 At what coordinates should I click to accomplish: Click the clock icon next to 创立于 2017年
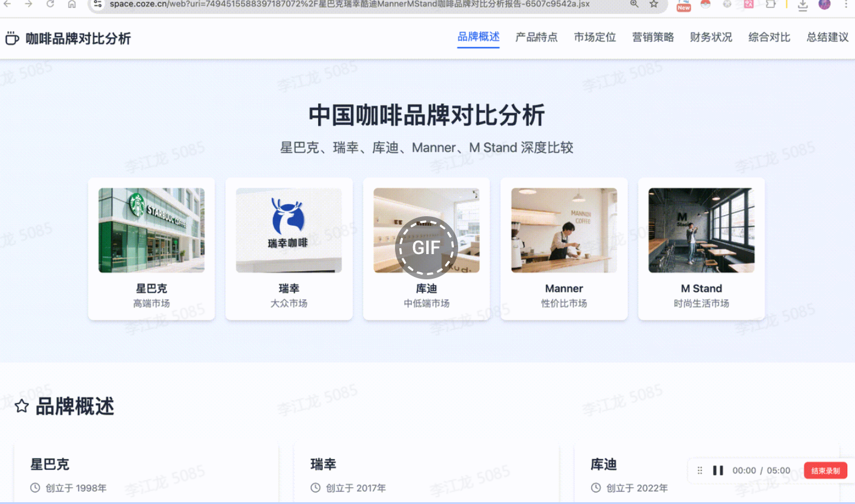[x=316, y=488]
